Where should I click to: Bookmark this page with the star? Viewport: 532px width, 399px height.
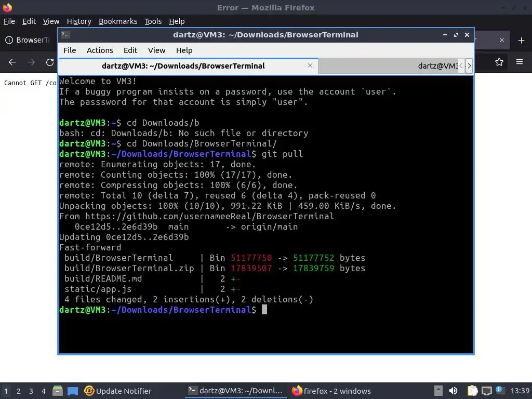499,62
